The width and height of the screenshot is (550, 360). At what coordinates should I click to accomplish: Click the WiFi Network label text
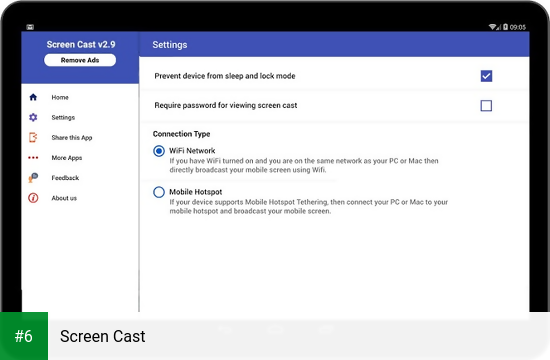click(192, 151)
